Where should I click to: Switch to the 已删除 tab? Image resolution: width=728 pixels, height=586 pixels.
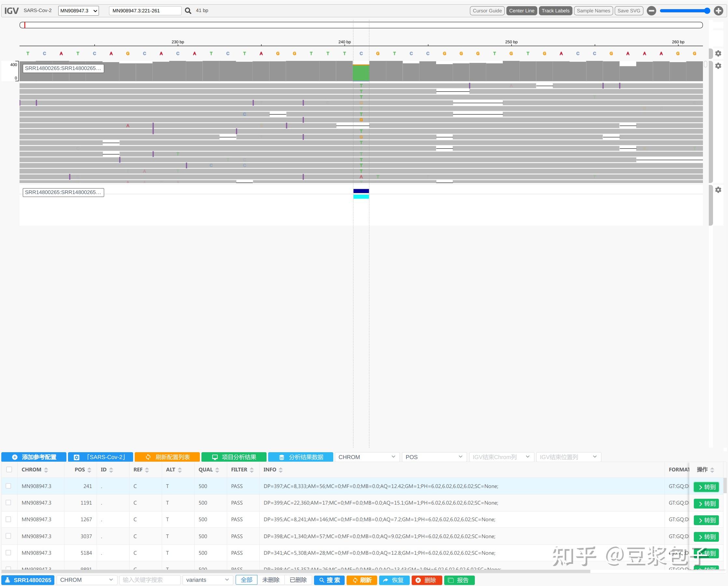pyautogui.click(x=298, y=579)
